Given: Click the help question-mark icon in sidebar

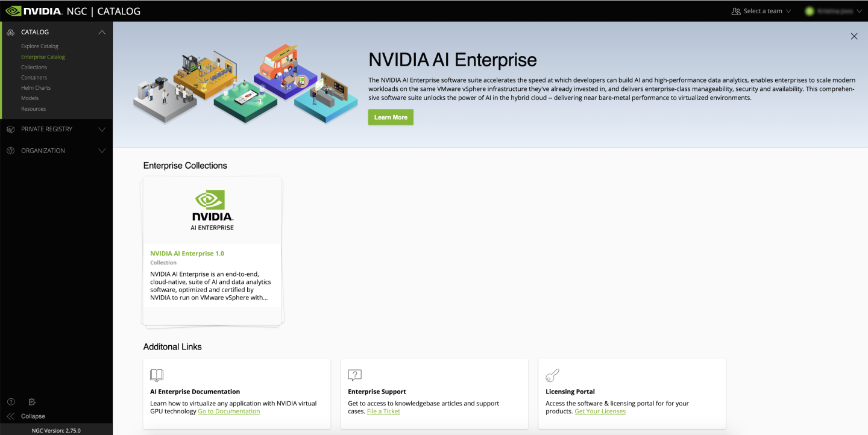Looking at the screenshot, I should pyautogui.click(x=10, y=402).
